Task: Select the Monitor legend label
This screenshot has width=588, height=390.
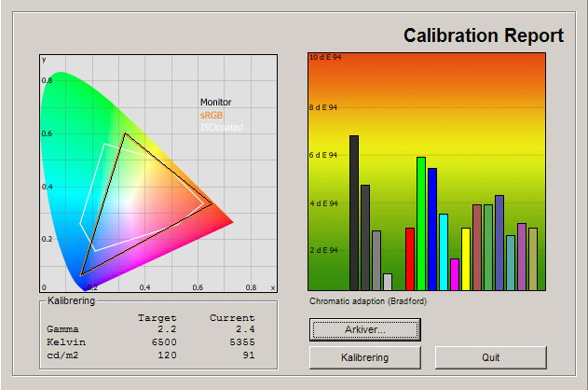Action: [x=215, y=102]
